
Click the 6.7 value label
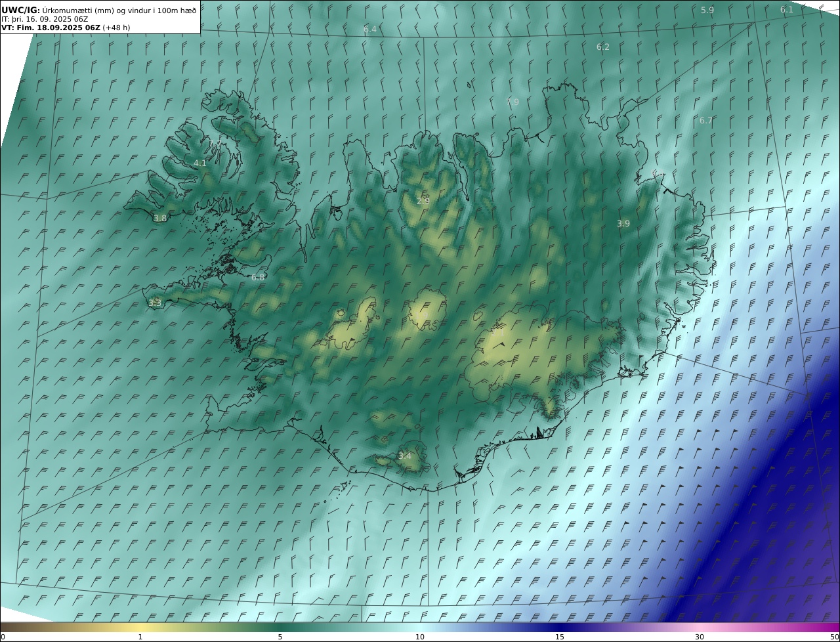click(x=706, y=121)
